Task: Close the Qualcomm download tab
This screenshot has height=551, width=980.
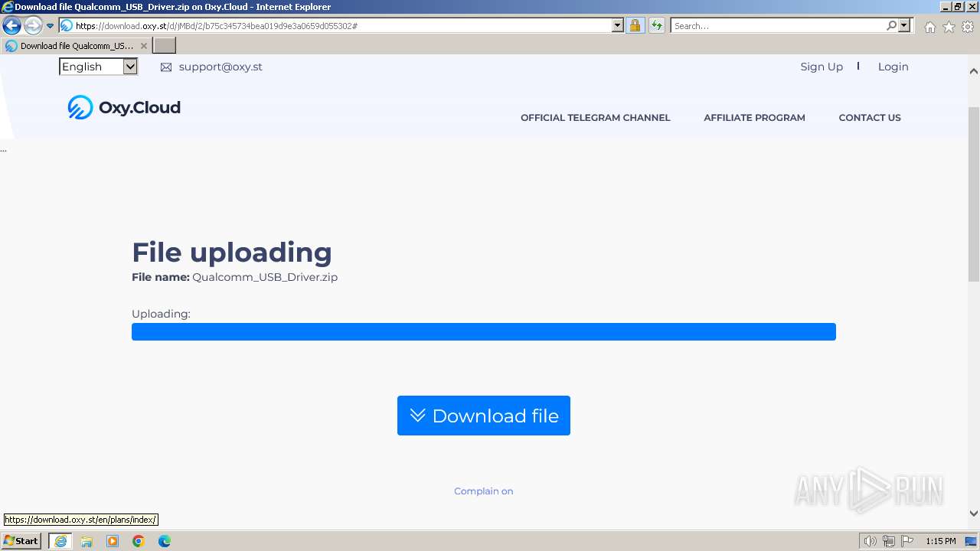Action: [143, 46]
